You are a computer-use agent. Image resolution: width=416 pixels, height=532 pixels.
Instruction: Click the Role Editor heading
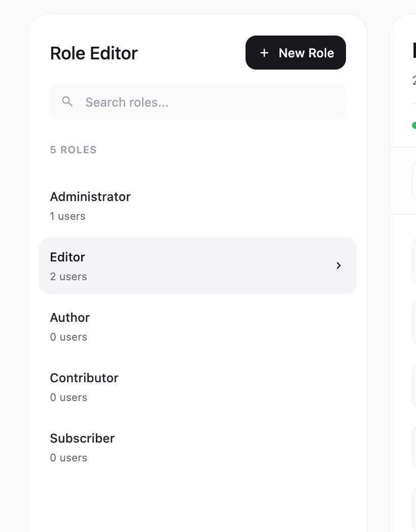click(x=93, y=53)
